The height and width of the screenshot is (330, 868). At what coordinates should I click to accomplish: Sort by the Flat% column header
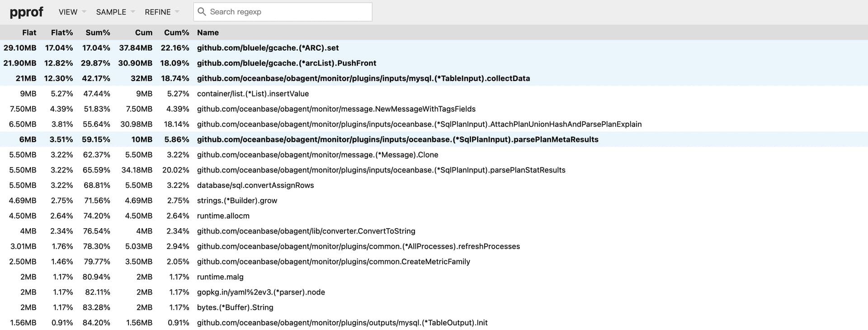coord(62,33)
